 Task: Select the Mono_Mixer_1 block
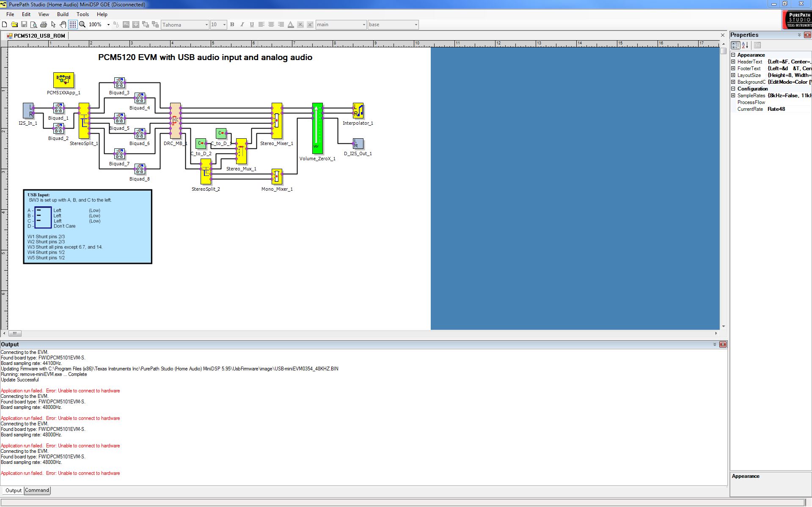point(277,176)
